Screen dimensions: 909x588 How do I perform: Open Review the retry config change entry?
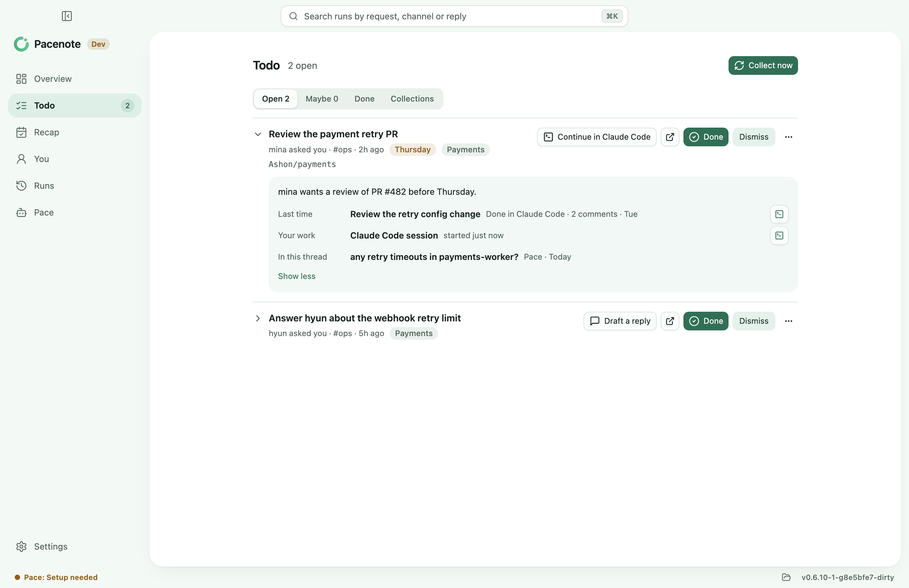point(415,214)
